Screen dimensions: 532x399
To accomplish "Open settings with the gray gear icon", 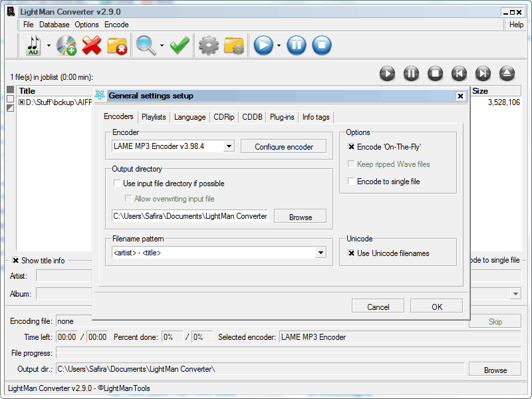I will 209,45.
